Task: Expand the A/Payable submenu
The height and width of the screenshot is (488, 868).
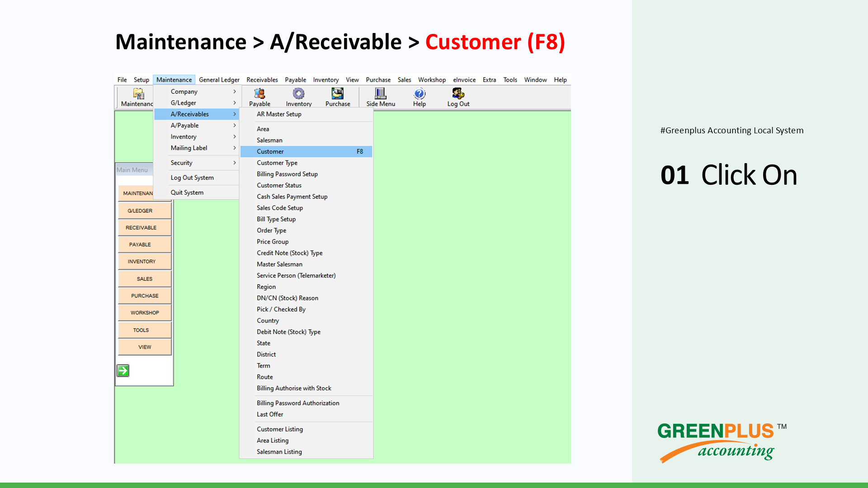Action: click(x=197, y=125)
